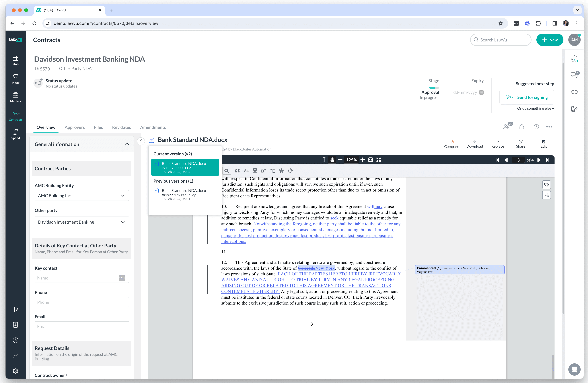The height and width of the screenshot is (383, 588).
Task: Click the New button
Action: tap(550, 40)
